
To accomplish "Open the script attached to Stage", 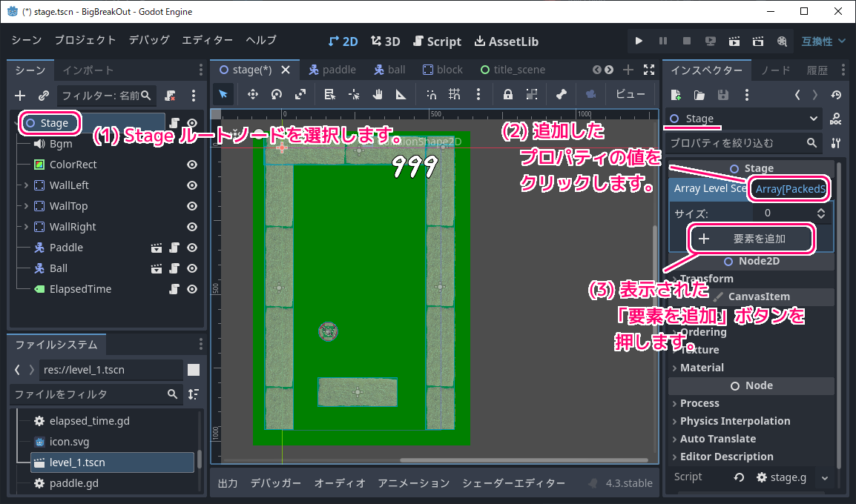I will click(174, 123).
